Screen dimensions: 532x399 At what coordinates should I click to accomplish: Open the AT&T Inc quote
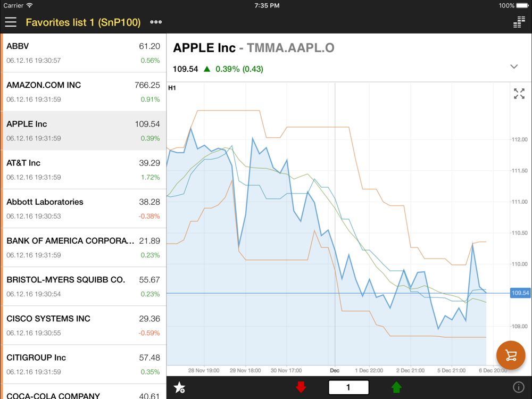[83, 170]
